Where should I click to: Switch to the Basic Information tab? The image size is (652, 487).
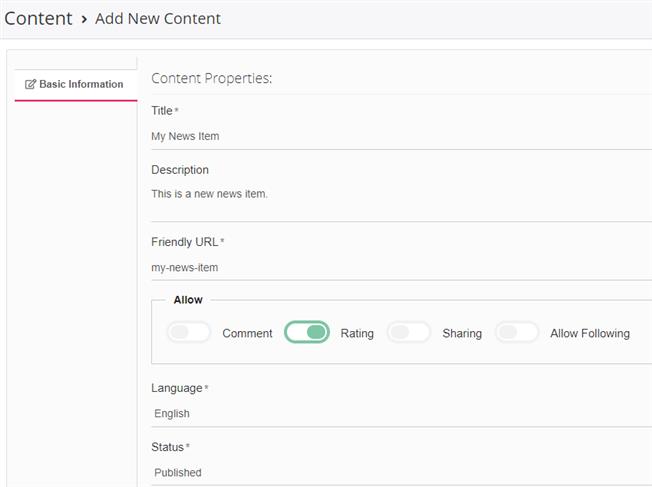tap(80, 85)
